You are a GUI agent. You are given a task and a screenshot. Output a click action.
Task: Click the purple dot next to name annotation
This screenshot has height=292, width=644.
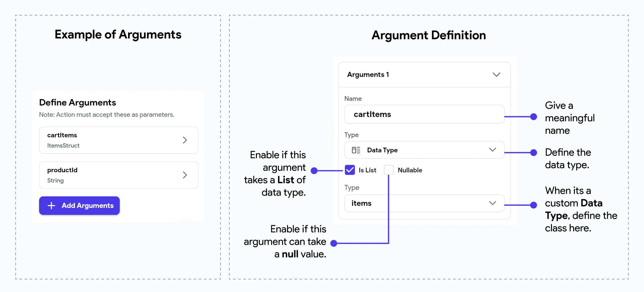pyautogui.click(x=534, y=117)
